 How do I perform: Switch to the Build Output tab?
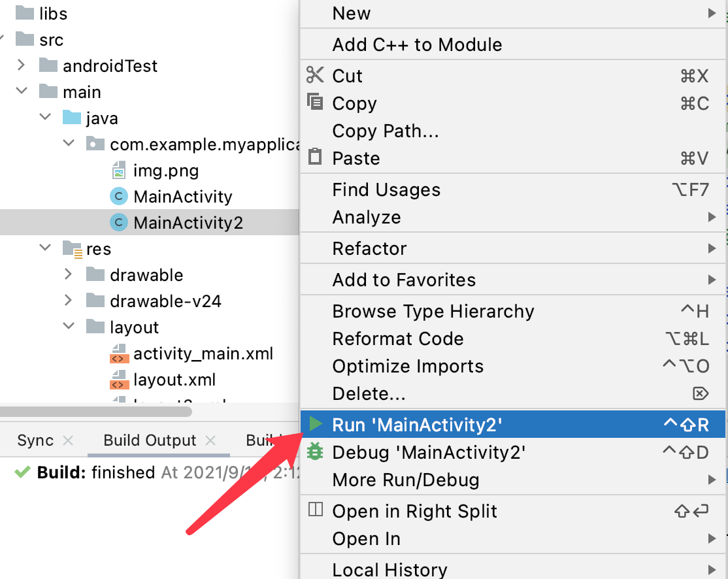click(149, 440)
